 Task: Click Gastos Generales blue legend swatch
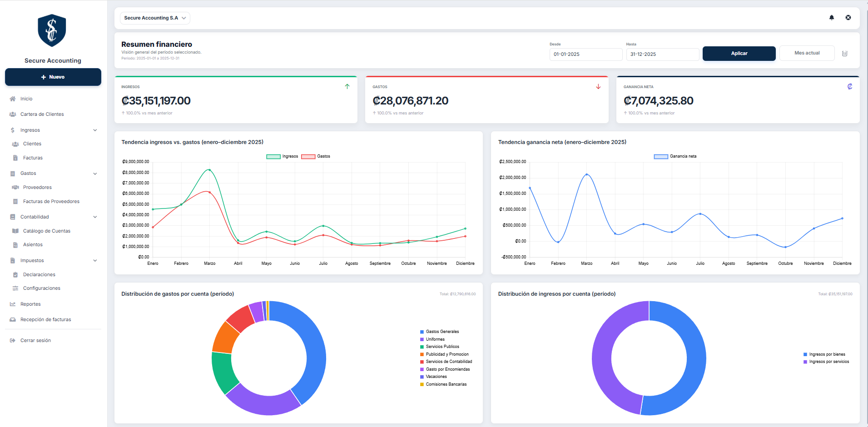click(x=422, y=332)
